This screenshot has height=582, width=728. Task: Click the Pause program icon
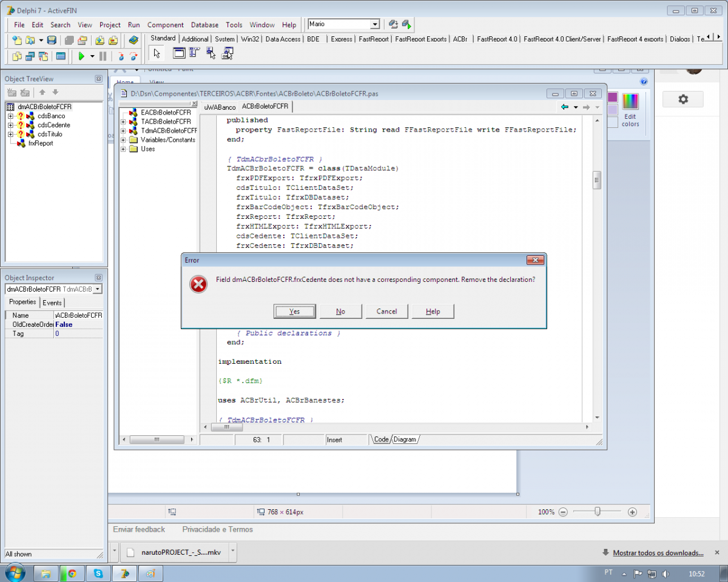pyautogui.click(x=103, y=56)
